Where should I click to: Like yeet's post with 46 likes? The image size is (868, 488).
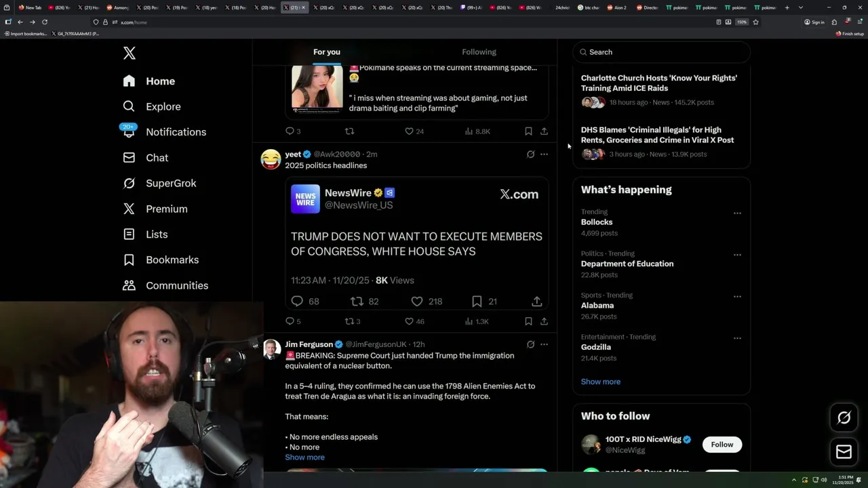414,321
